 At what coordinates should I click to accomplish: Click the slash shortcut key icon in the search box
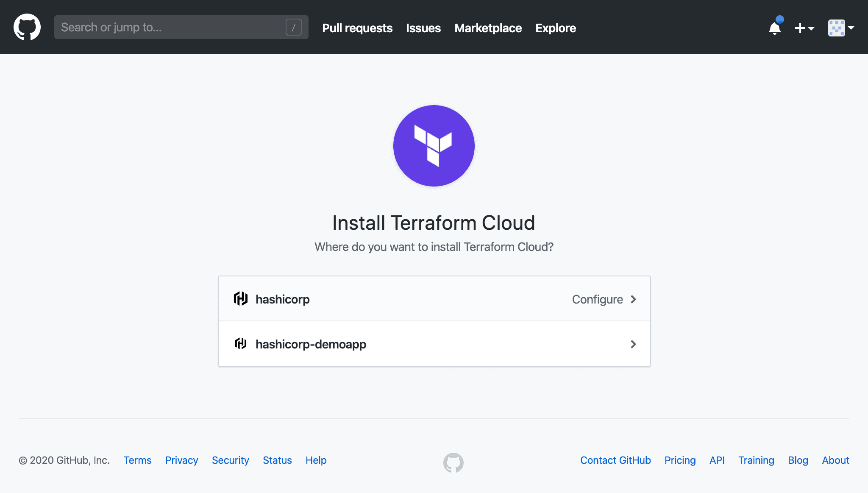[x=293, y=27]
